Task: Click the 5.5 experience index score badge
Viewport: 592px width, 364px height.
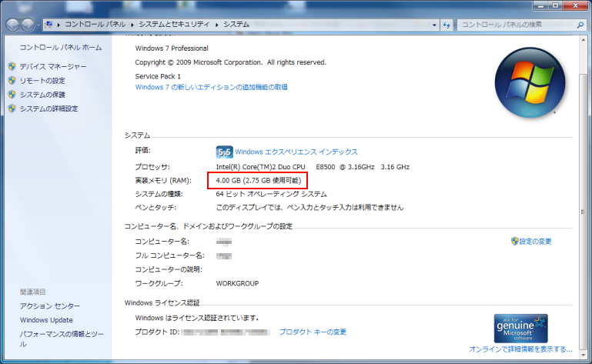Action: coord(224,152)
